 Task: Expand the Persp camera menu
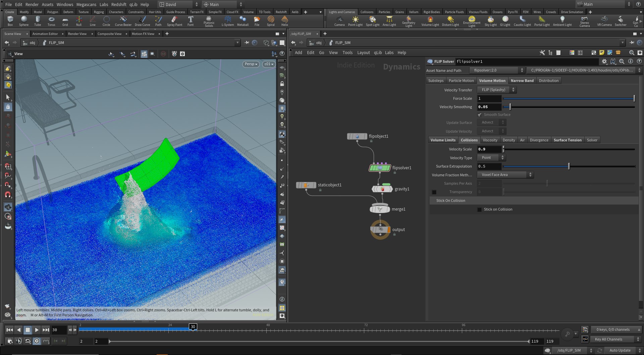tap(251, 64)
